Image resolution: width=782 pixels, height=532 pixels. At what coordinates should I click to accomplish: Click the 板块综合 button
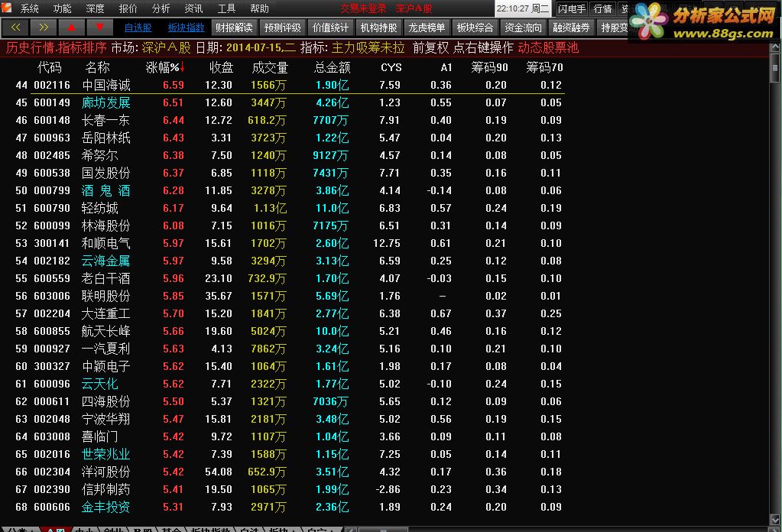tap(475, 28)
